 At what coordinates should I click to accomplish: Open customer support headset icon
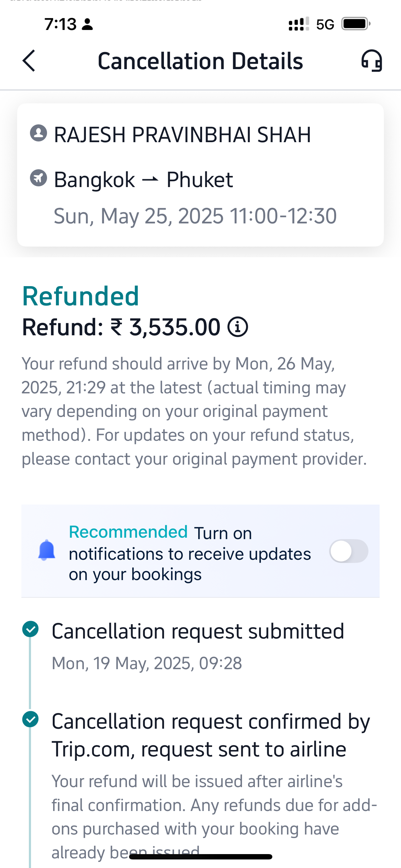click(x=371, y=61)
